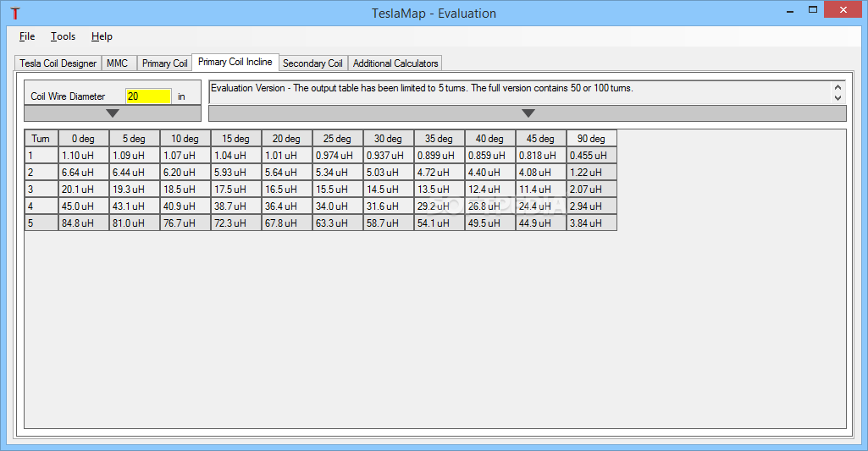
Task: Select the 1.22 uH cell
Action: 592,172
